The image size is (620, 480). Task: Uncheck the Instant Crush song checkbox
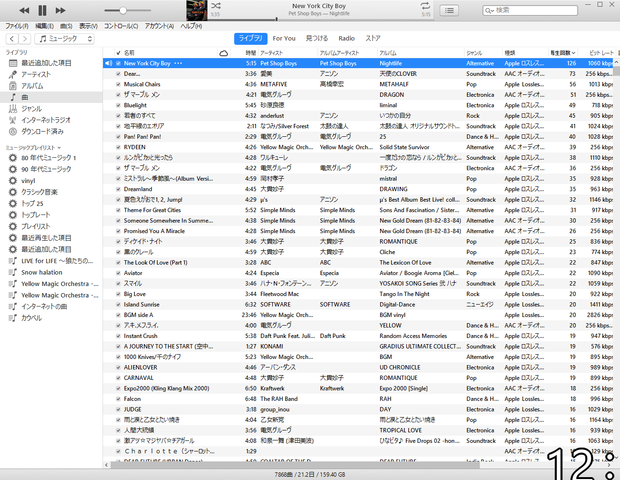click(x=118, y=336)
